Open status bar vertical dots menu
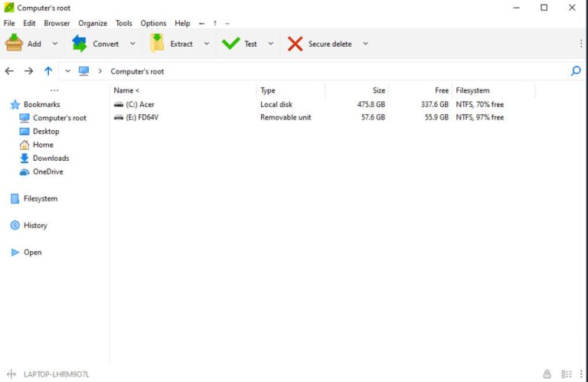 (x=581, y=374)
